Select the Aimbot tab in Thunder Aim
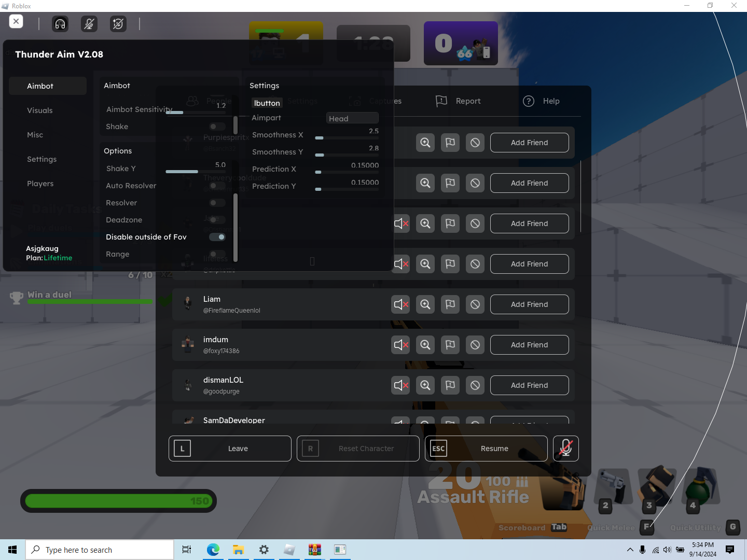Screen dimensions: 747x560 pyautogui.click(x=48, y=86)
